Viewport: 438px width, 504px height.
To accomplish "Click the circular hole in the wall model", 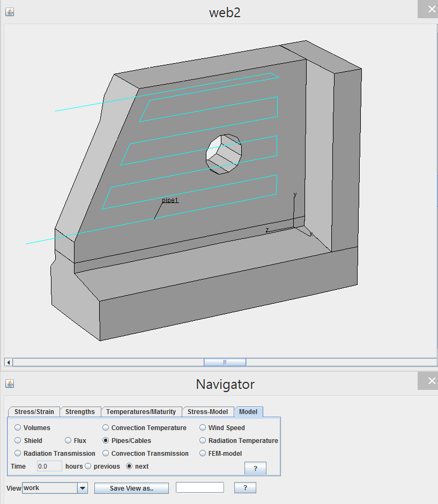I will [x=224, y=154].
